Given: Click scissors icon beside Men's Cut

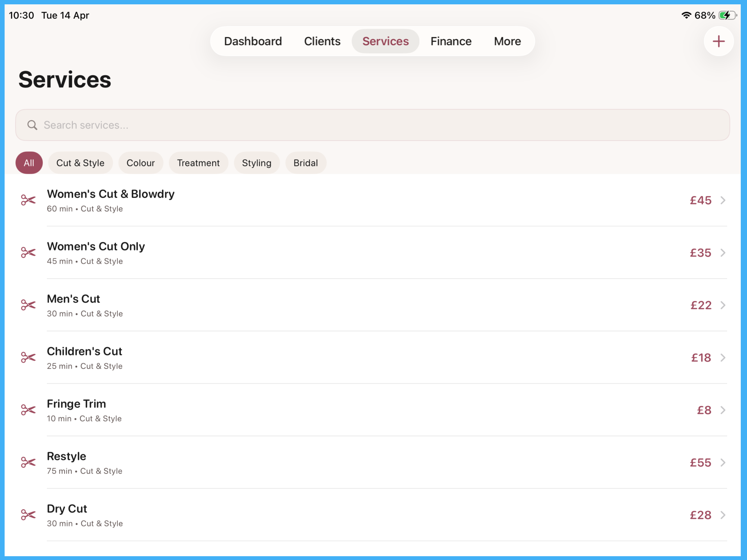Looking at the screenshot, I should click(x=29, y=305).
